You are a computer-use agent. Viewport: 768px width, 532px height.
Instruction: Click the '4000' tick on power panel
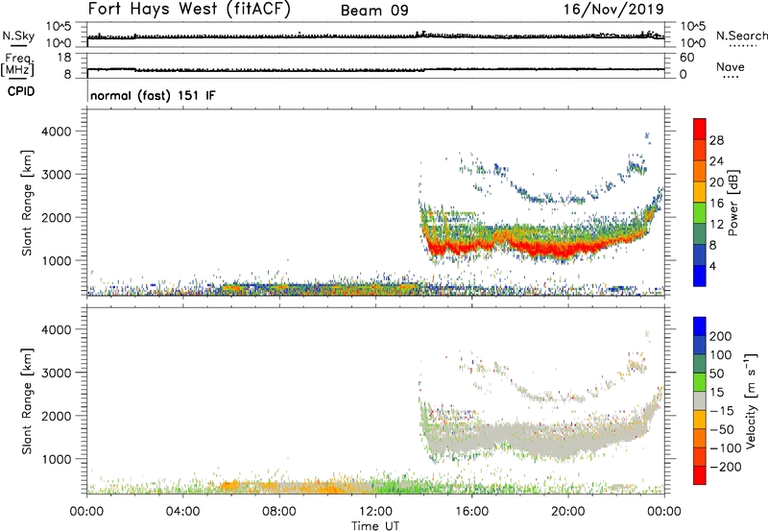point(56,132)
